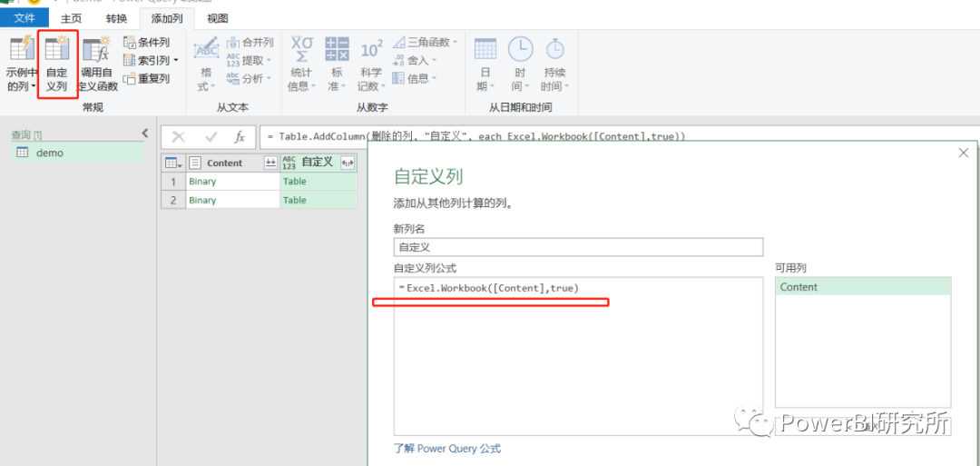
Task: Select row number 1 header
Action: (x=173, y=182)
